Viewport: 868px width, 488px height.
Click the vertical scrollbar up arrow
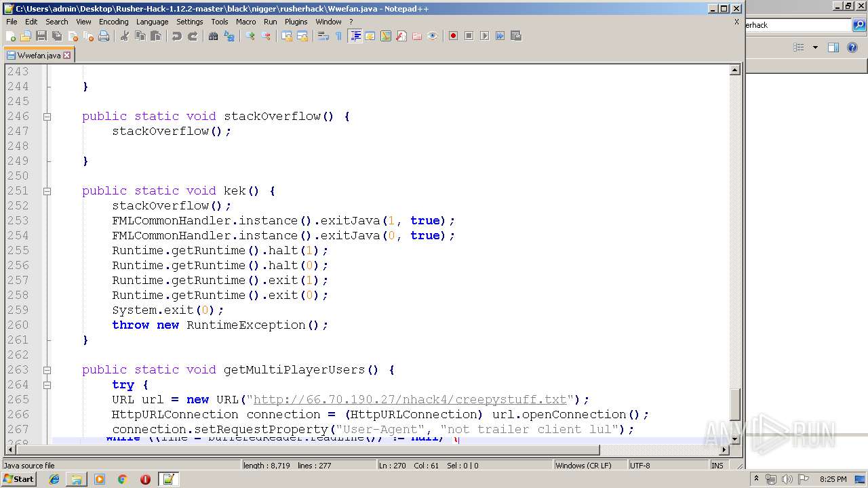pos(735,70)
